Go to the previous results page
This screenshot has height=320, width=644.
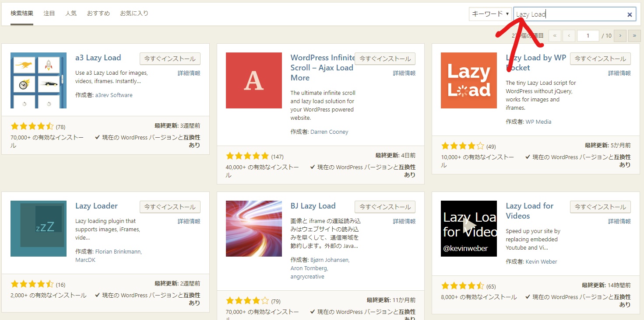click(569, 36)
